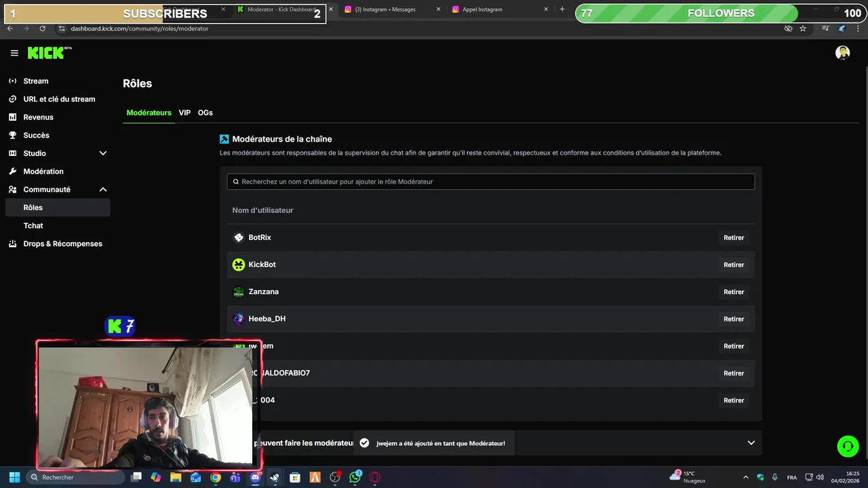Open Microsoft Store from the taskbar
The height and width of the screenshot is (488, 868).
295,477
